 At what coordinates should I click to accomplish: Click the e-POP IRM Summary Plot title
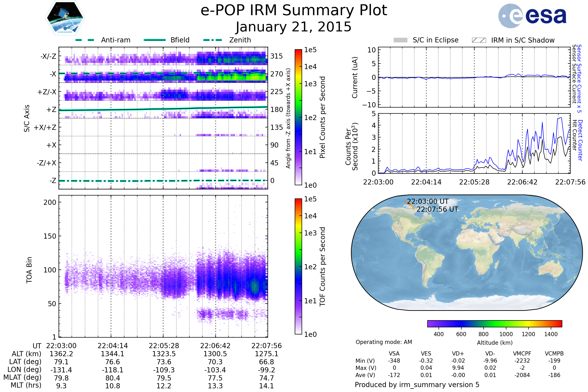click(294, 11)
